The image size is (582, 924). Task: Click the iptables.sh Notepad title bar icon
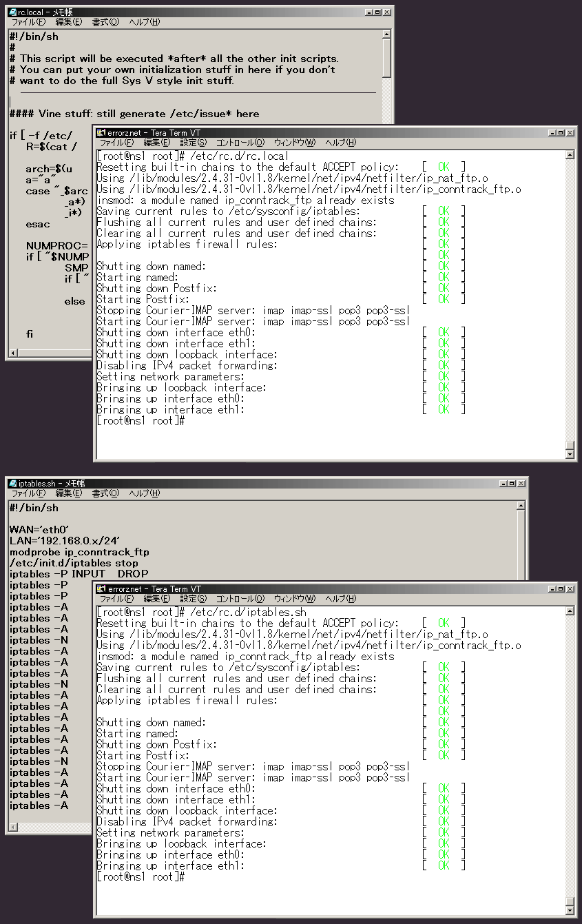(x=13, y=483)
